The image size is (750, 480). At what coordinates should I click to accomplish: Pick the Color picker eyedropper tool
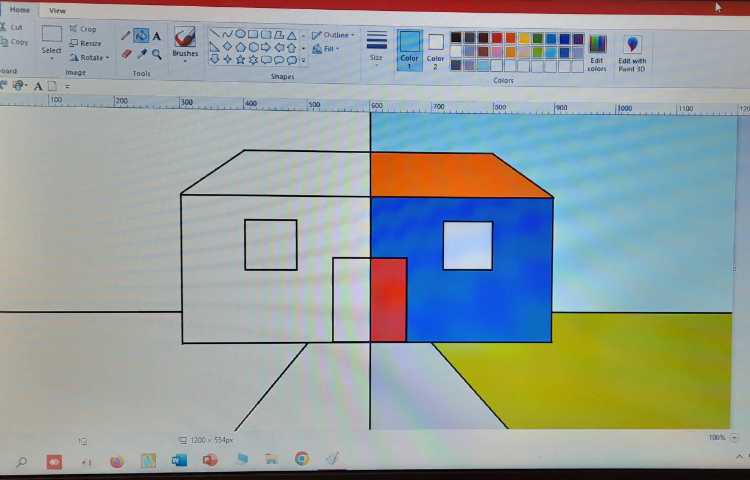click(x=142, y=54)
